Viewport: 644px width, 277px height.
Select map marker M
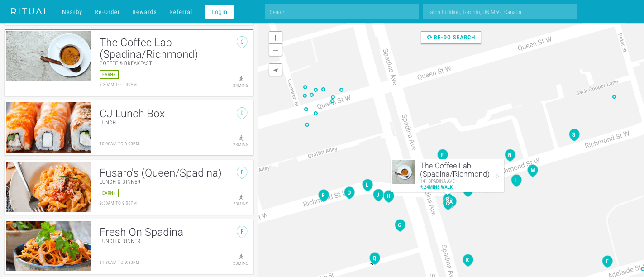point(533,171)
